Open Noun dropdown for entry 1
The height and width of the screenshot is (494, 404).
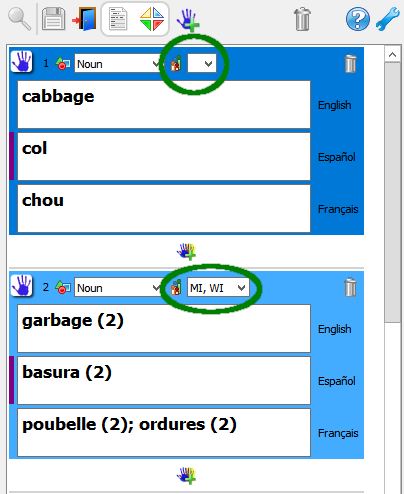pos(117,63)
